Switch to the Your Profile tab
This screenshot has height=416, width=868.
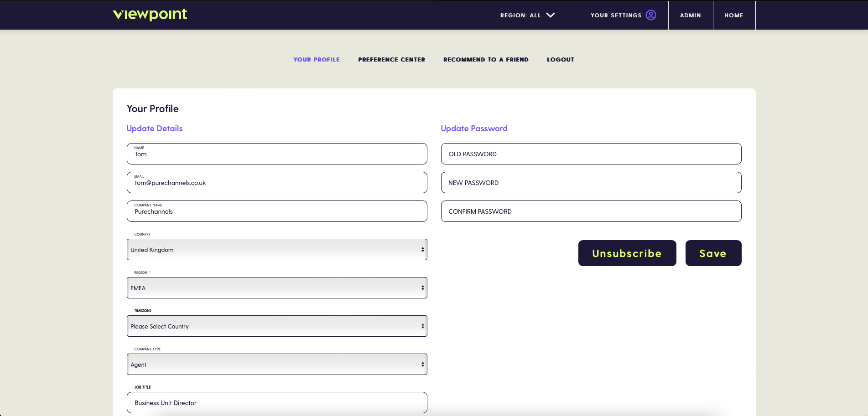pos(317,60)
